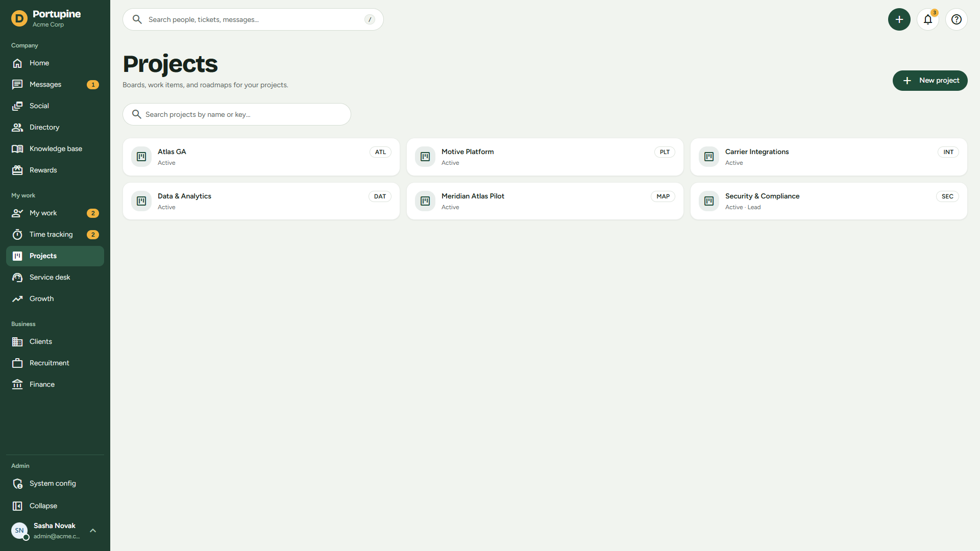980x551 pixels.
Task: Open the Directory page
Action: click(55, 128)
